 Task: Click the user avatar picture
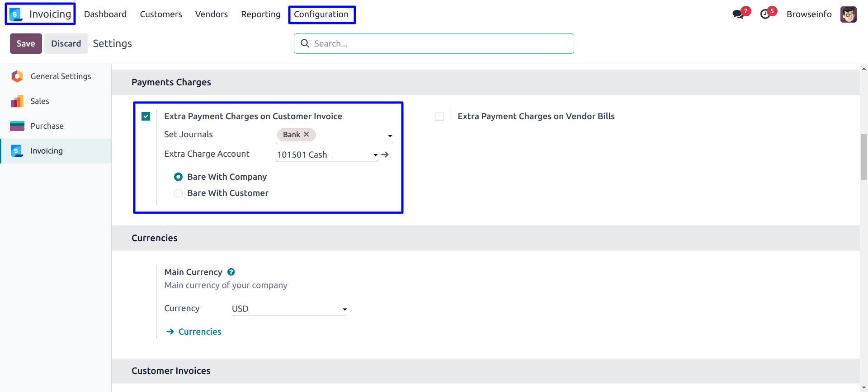(849, 14)
